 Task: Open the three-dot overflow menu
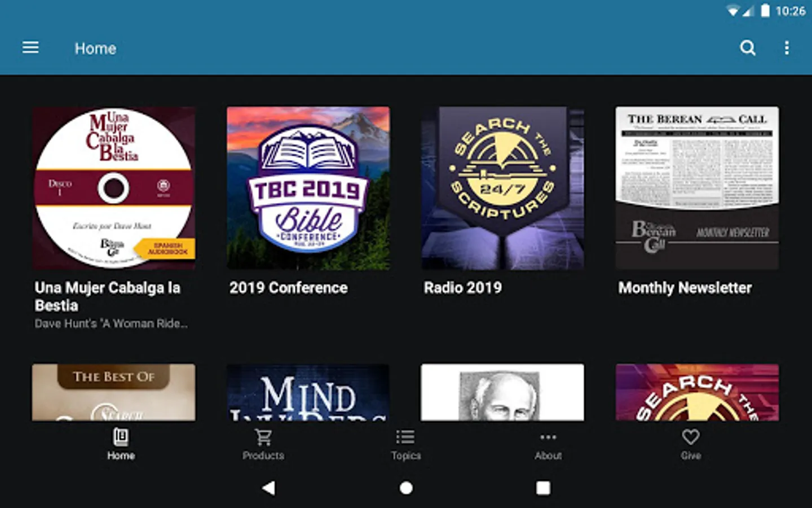click(787, 48)
